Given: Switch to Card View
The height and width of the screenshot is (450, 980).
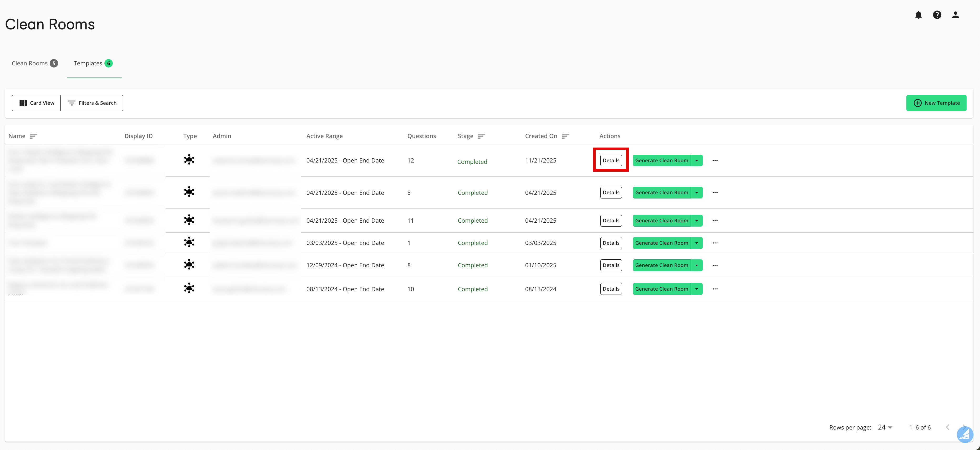Looking at the screenshot, I should (36, 103).
